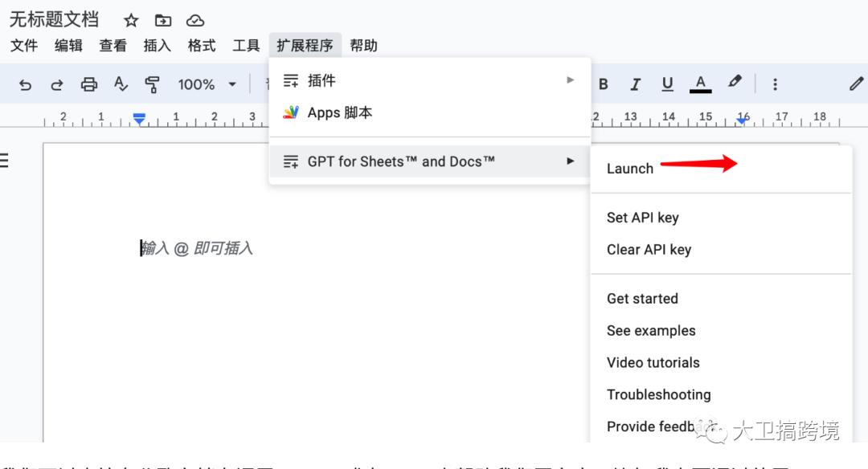Click the GPT for Sheets list icon
This screenshot has width=868, height=469.
[291, 161]
